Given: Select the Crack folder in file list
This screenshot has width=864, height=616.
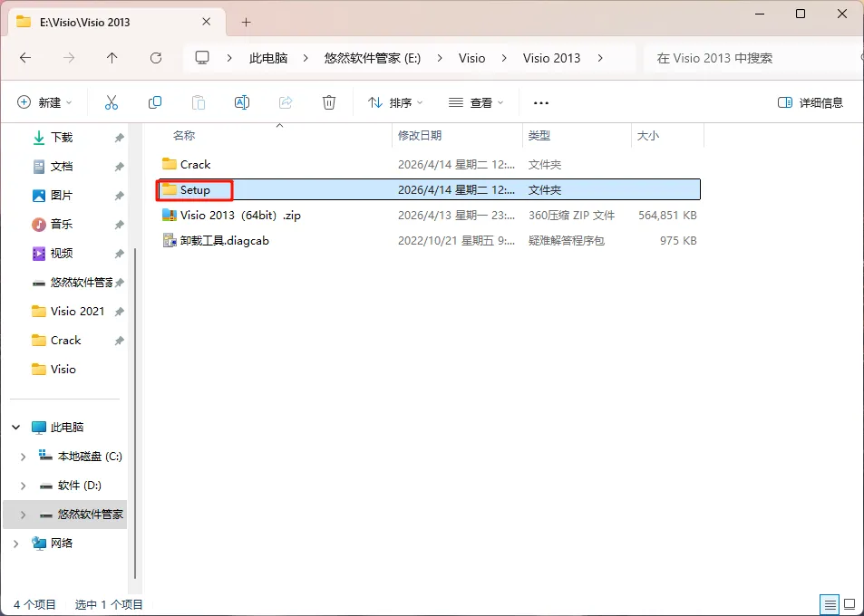Looking at the screenshot, I should point(195,164).
